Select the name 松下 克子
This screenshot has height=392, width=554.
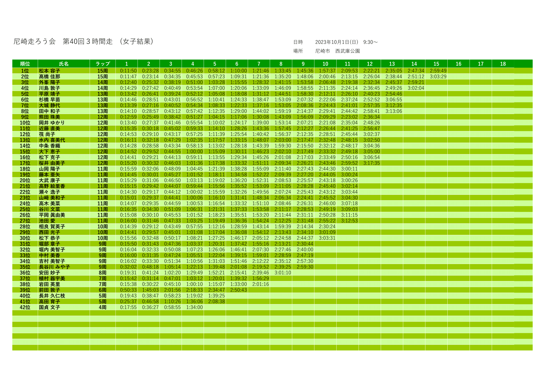(50, 157)
